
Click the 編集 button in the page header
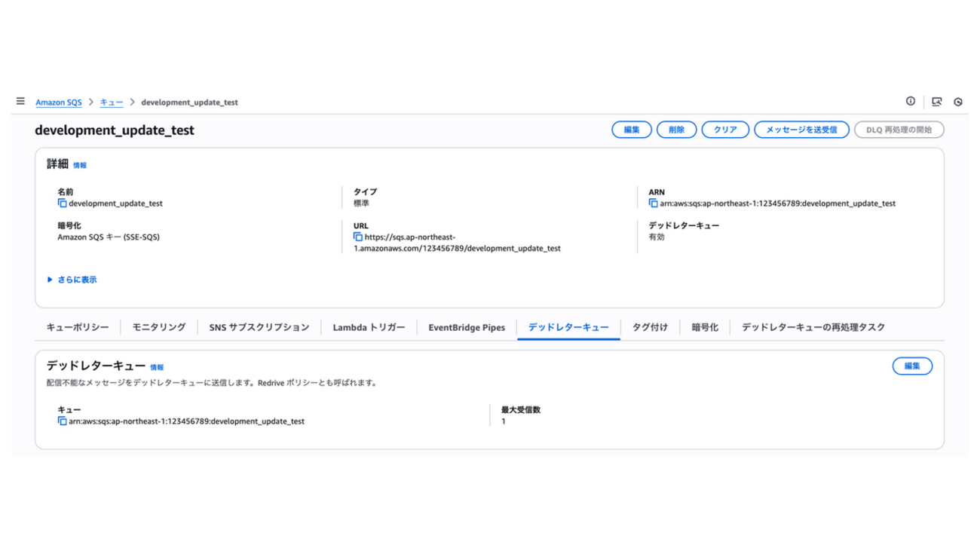(x=632, y=130)
